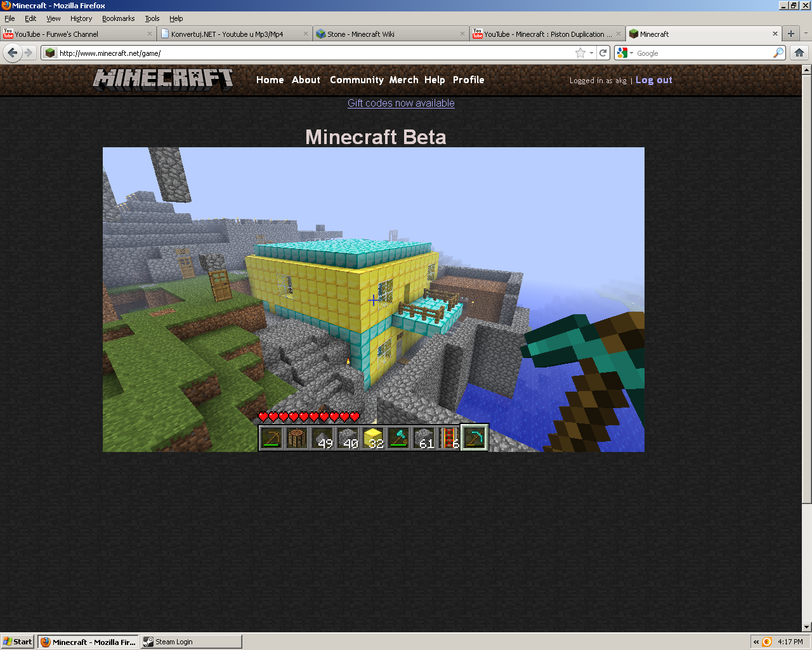
Task: Open the Firefox Help menu in the menu bar
Action: 176,18
